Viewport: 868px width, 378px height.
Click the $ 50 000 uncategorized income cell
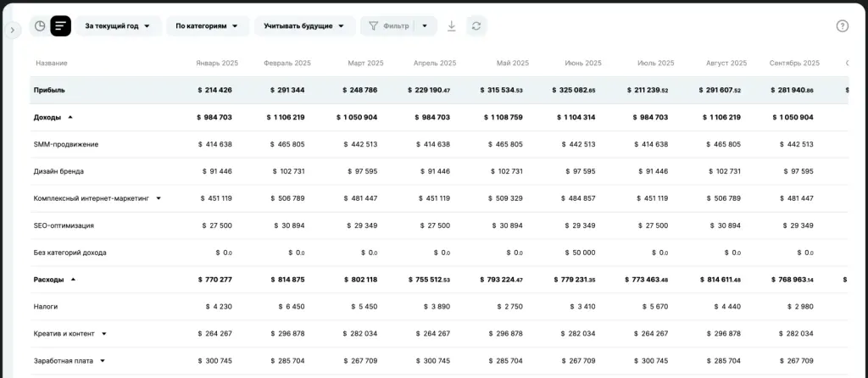(580, 253)
